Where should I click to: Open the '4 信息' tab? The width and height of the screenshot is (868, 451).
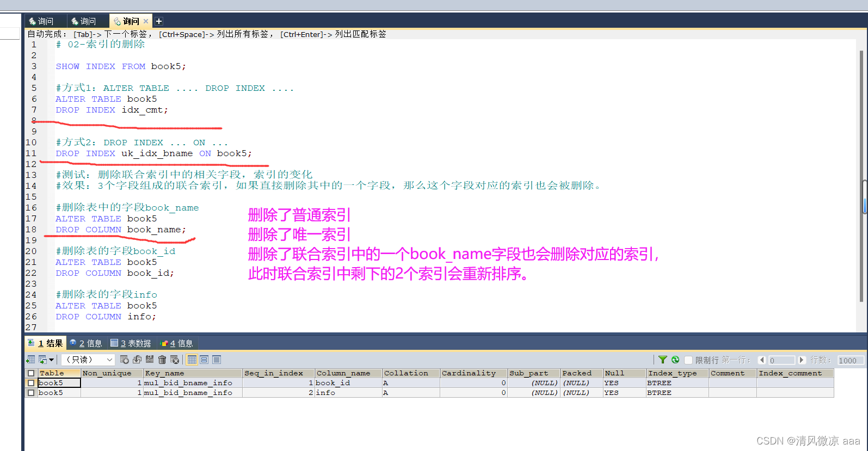pos(177,343)
